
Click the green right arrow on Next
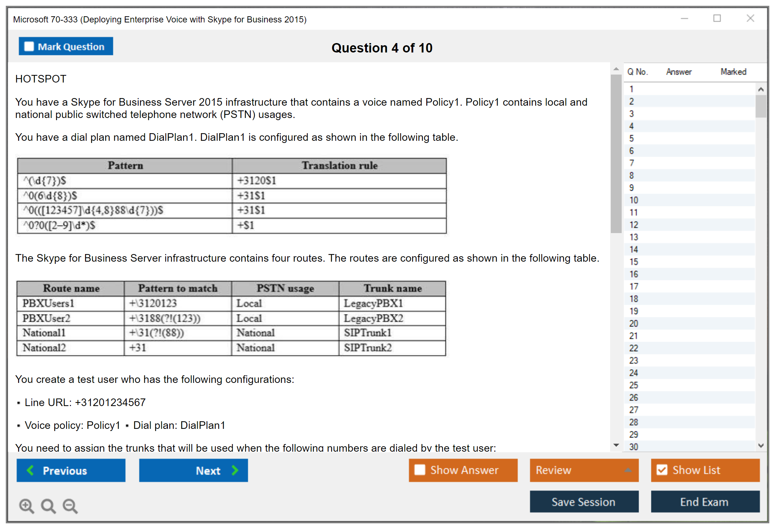pyautogui.click(x=235, y=470)
